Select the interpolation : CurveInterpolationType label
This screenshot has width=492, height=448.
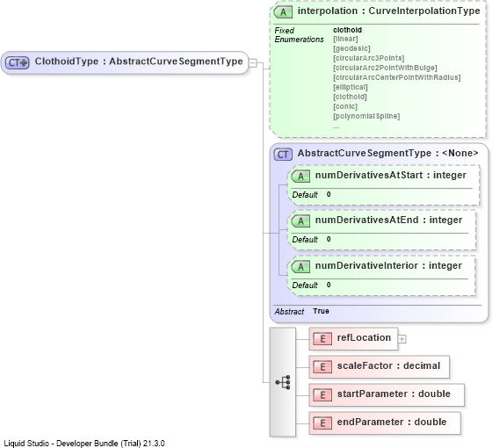coord(388,11)
